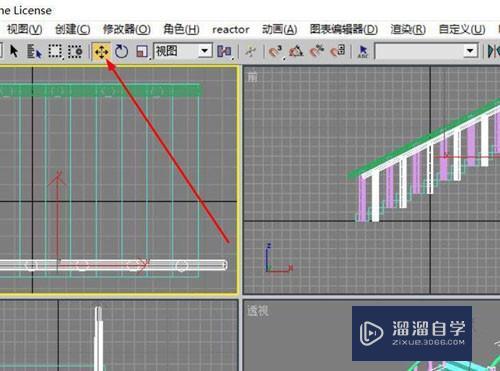
Task: Activate the Select and Rotate tool
Action: click(121, 52)
